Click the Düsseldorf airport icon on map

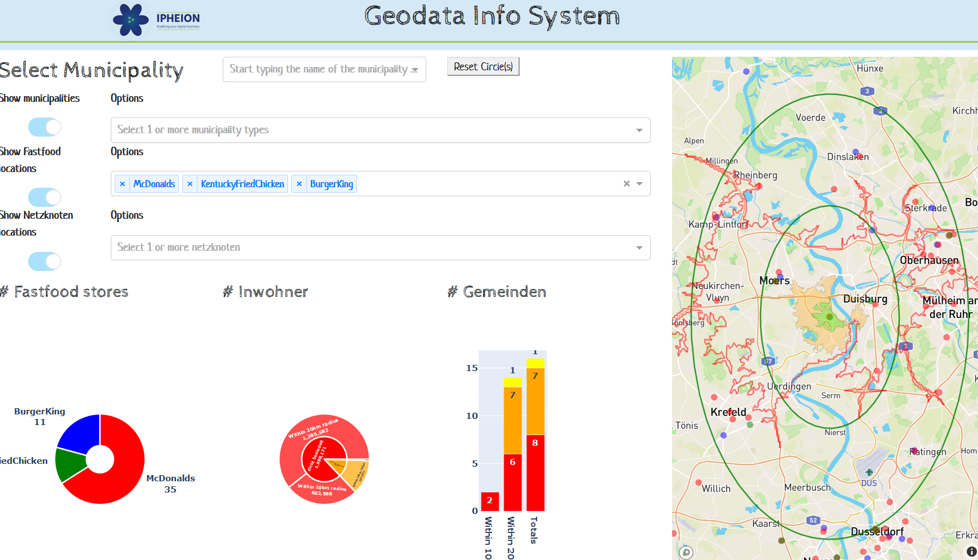869,472
